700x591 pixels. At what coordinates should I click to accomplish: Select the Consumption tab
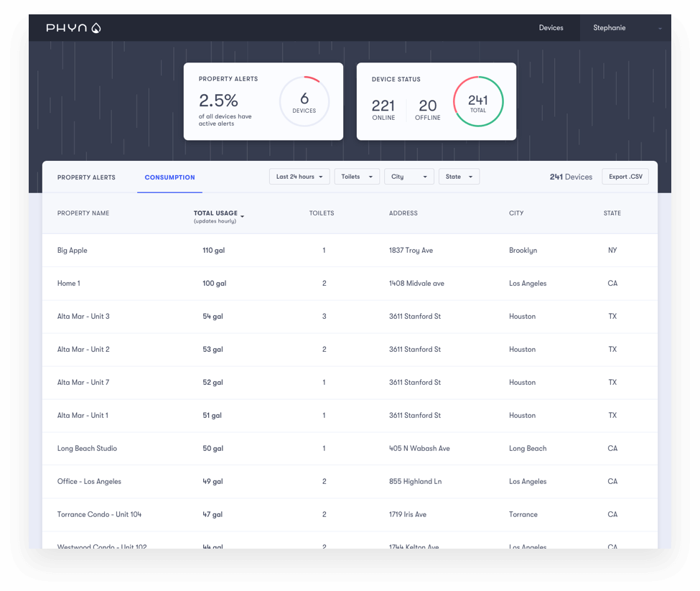(x=169, y=177)
